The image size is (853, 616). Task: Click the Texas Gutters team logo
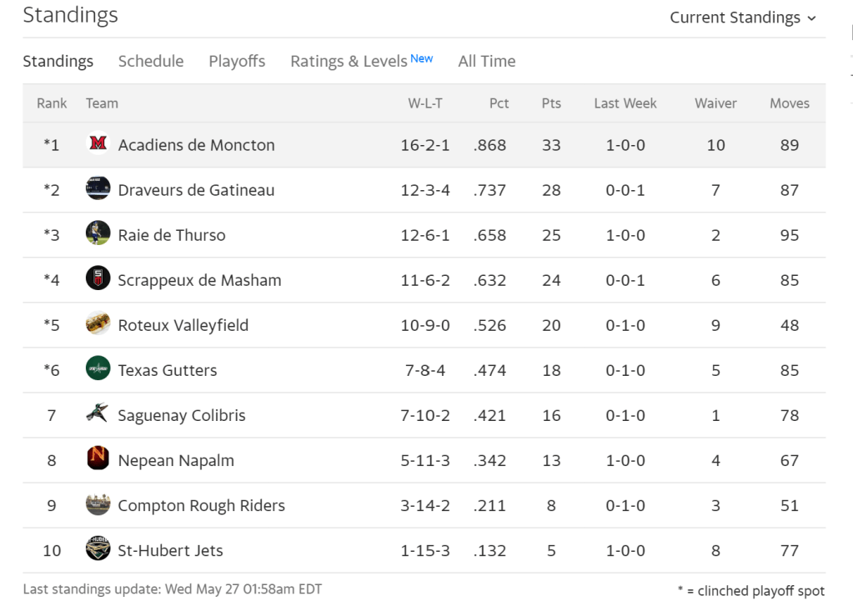point(98,369)
